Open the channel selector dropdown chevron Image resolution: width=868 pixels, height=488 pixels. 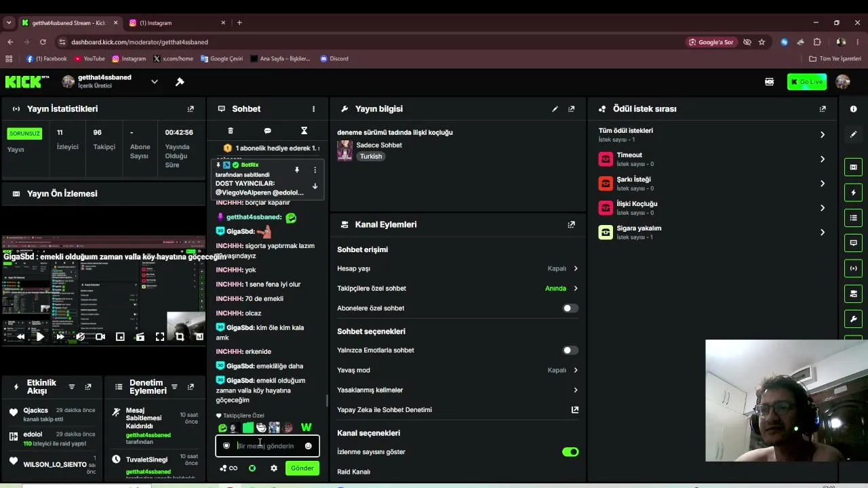point(154,82)
